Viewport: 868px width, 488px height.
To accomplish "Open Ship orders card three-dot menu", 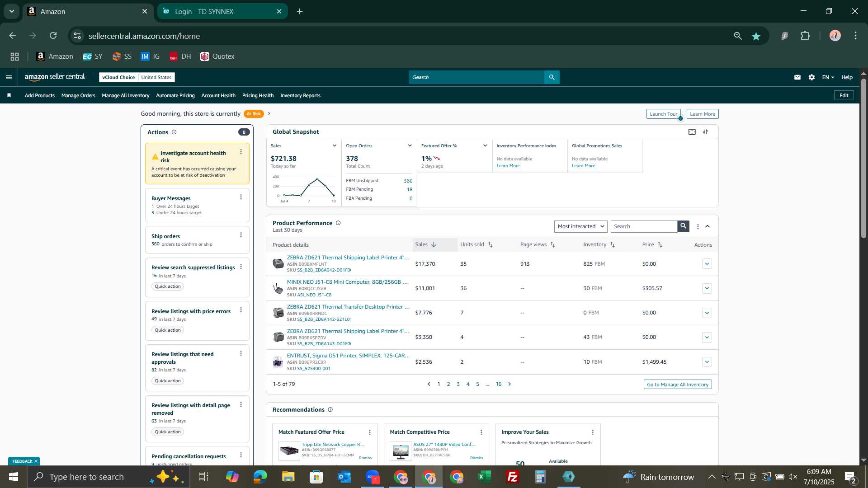I will (241, 235).
